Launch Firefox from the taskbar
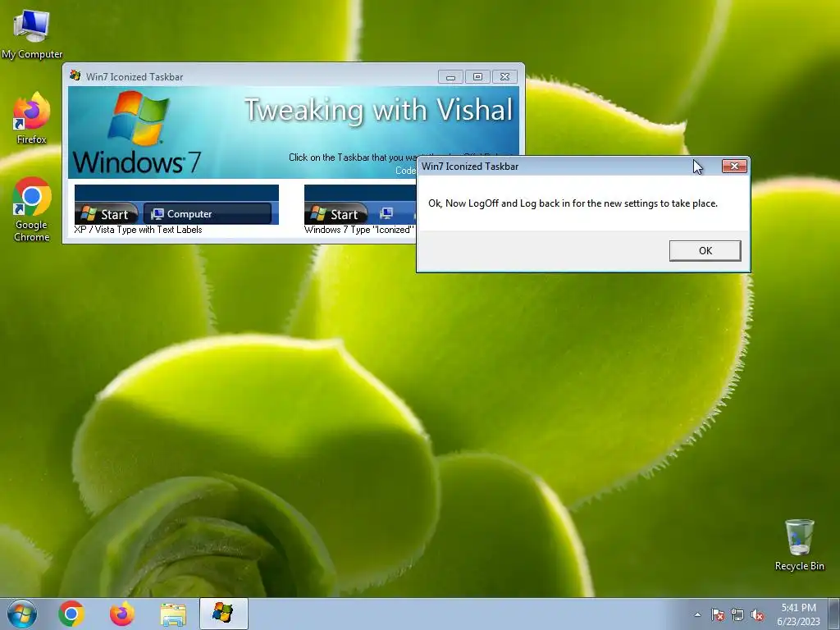This screenshot has height=630, width=840. pyautogui.click(x=122, y=614)
